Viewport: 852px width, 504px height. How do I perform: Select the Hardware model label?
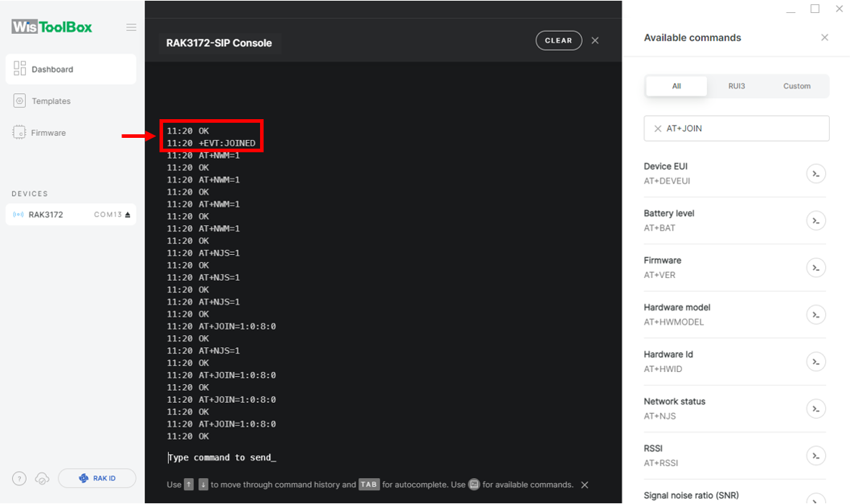pyautogui.click(x=677, y=308)
